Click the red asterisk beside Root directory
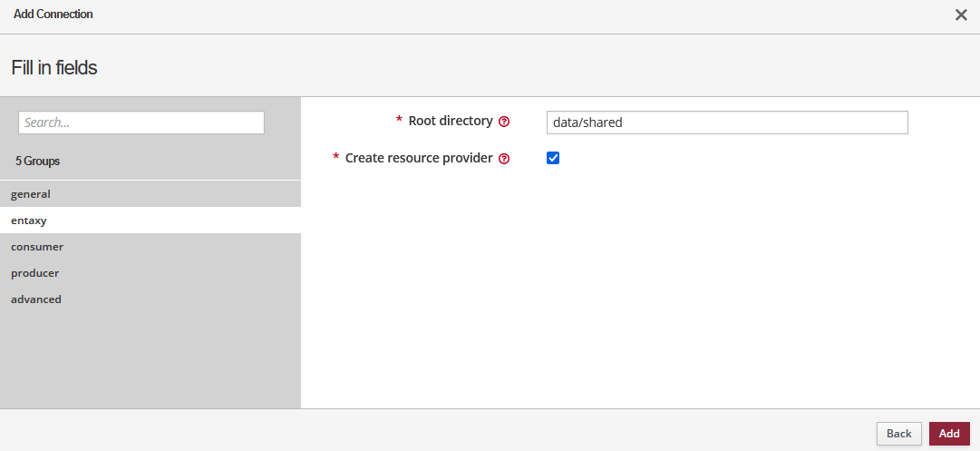 click(399, 122)
